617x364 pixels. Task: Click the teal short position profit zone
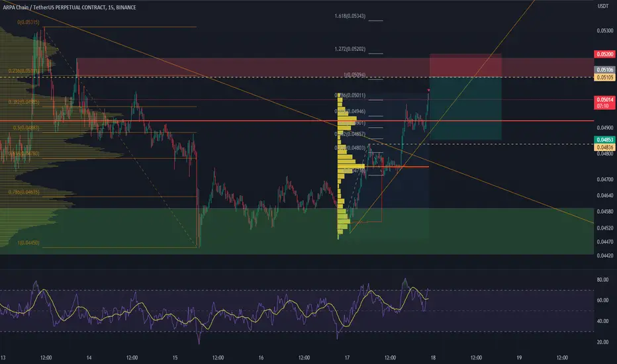click(465, 109)
